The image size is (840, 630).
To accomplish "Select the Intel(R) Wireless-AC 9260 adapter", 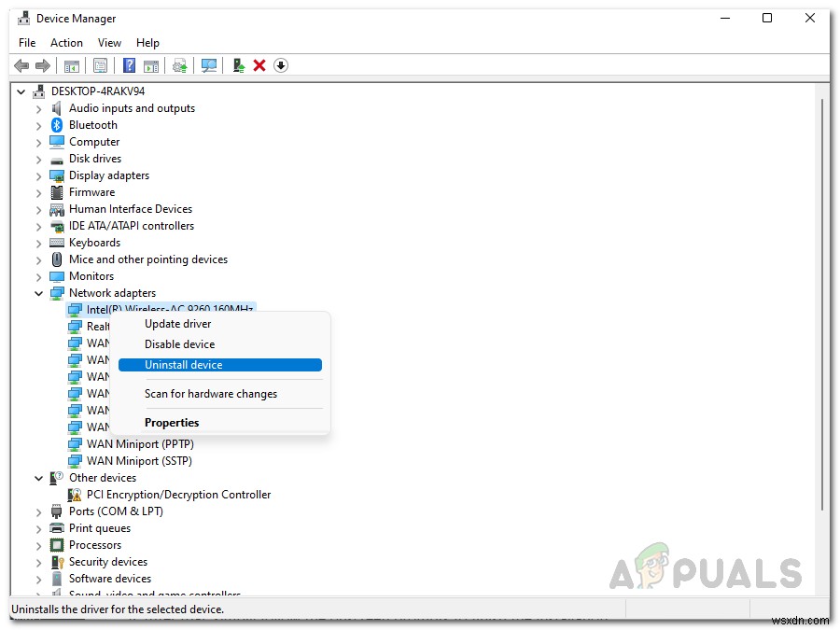I will [161, 309].
